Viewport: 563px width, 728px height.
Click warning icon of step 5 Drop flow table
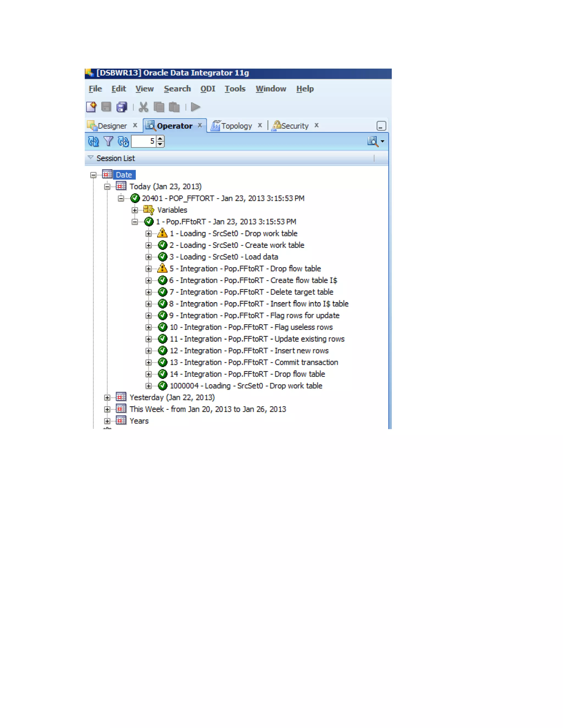click(162, 268)
